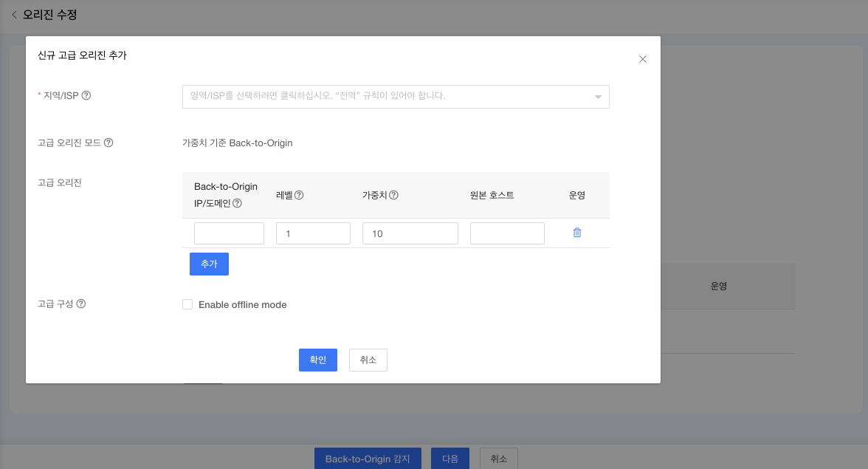Viewport: 868px width, 469px height.
Task: Click the Back-to-Origin 감지 button
Action: coord(368,458)
